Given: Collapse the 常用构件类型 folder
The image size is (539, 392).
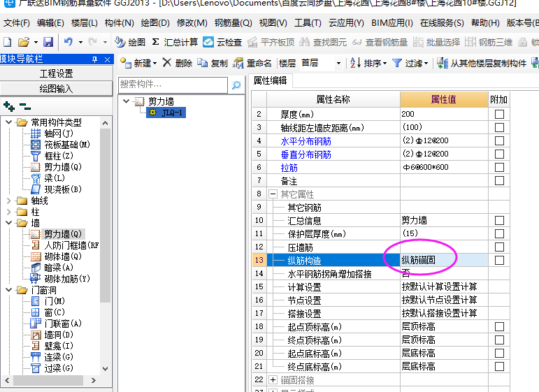Looking at the screenshot, I should [x=9, y=122].
